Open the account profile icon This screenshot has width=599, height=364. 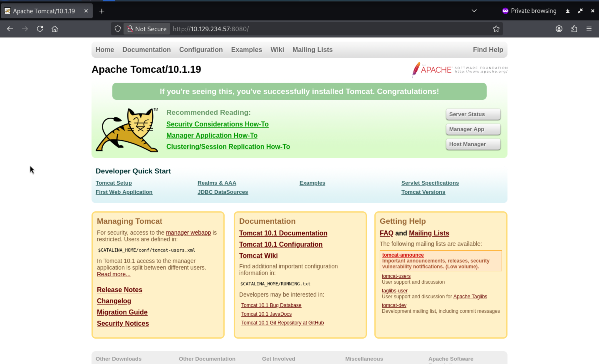[x=559, y=29]
